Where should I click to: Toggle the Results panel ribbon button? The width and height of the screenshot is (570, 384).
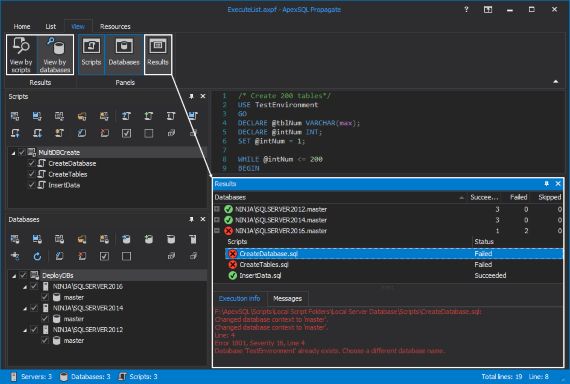coord(158,55)
